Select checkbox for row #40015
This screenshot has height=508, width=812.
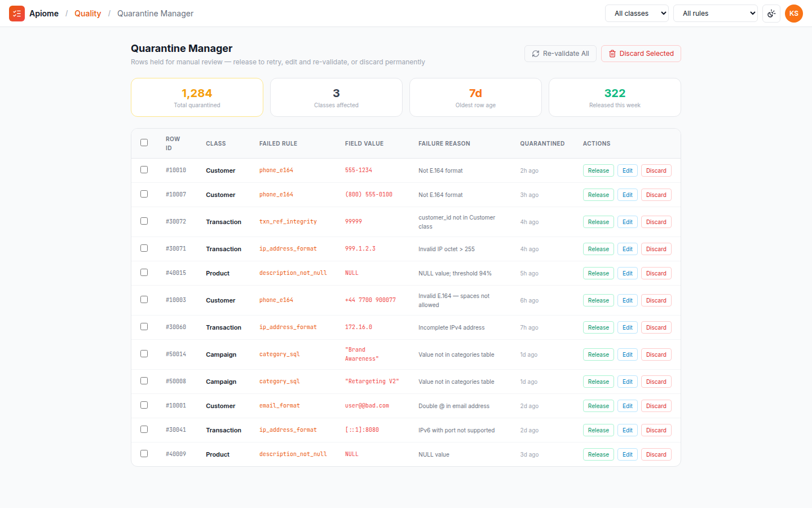click(x=144, y=273)
